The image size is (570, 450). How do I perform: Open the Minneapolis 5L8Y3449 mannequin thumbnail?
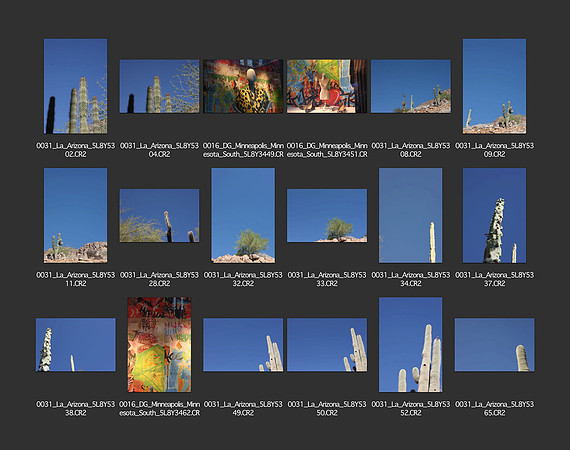point(243,86)
